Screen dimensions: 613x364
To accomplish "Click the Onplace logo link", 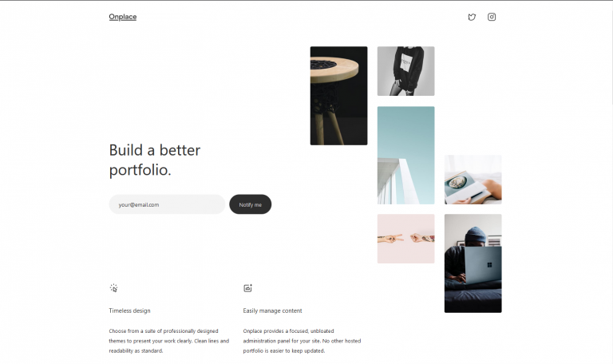I will [x=123, y=17].
